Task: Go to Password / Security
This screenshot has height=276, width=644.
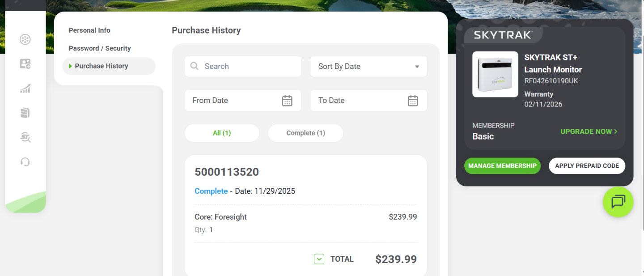Action: coord(100,48)
